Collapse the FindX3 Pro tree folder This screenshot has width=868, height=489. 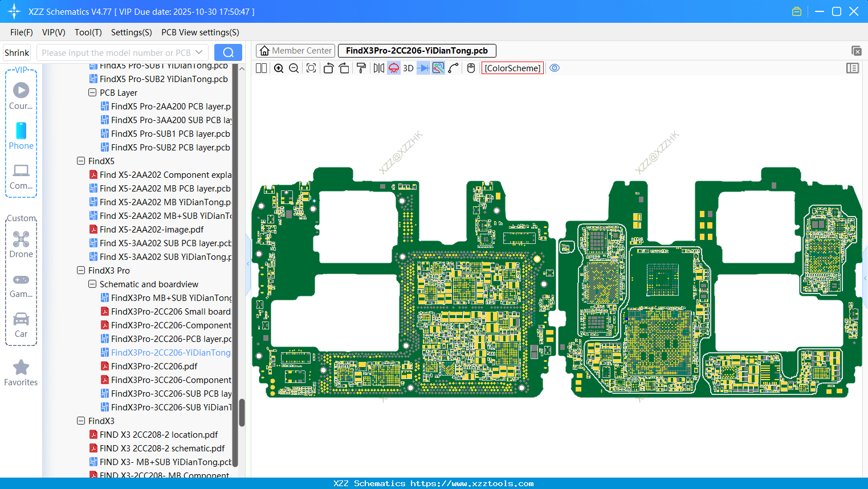pos(81,271)
